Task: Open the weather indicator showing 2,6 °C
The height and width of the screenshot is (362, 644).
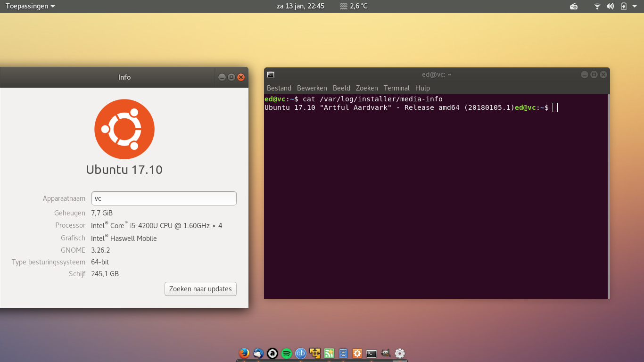Action: click(x=354, y=6)
